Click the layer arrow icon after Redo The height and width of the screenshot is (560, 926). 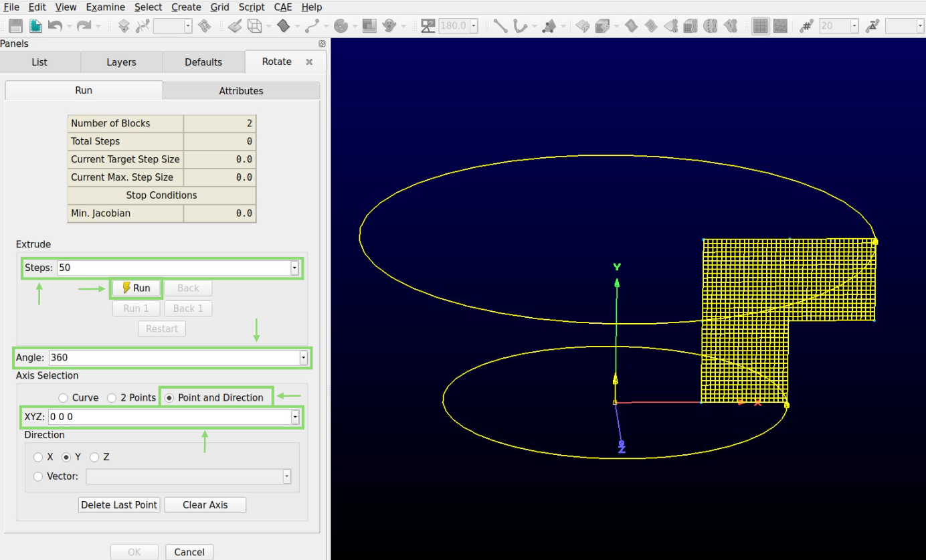point(124,26)
